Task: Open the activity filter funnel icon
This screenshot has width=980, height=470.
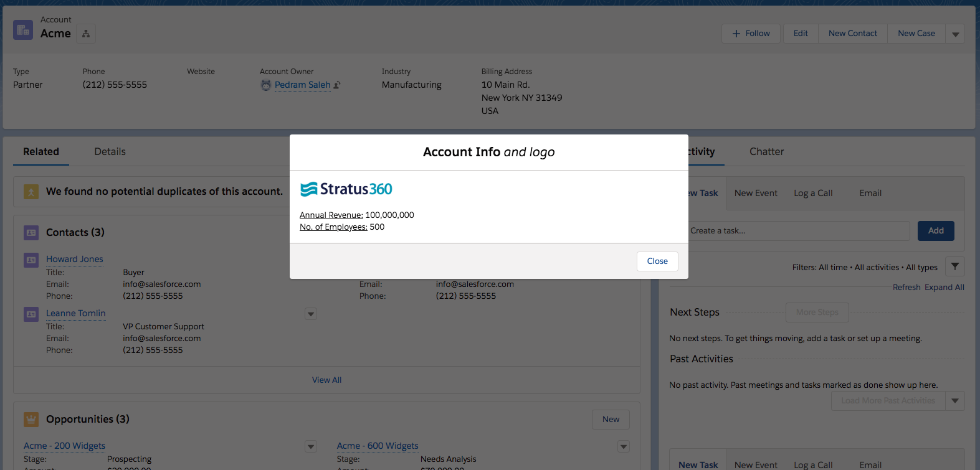Action: pos(954,267)
